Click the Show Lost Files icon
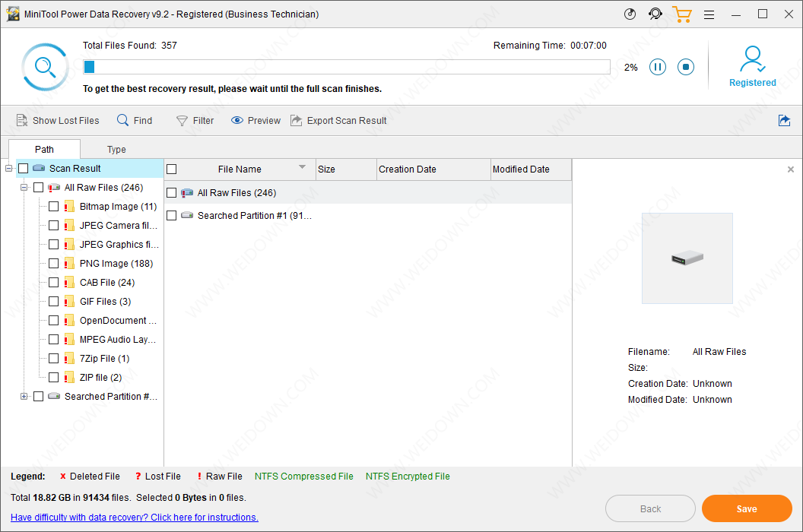 [x=22, y=120]
